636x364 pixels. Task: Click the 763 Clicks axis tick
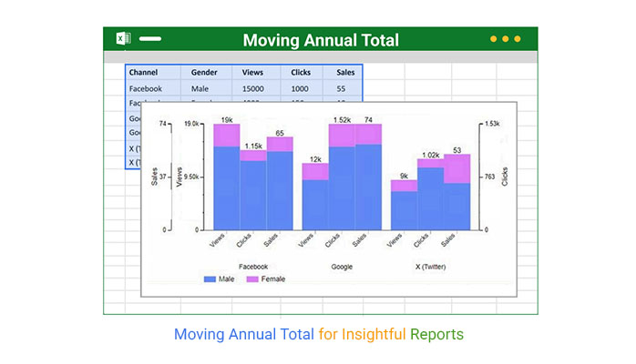coord(489,177)
